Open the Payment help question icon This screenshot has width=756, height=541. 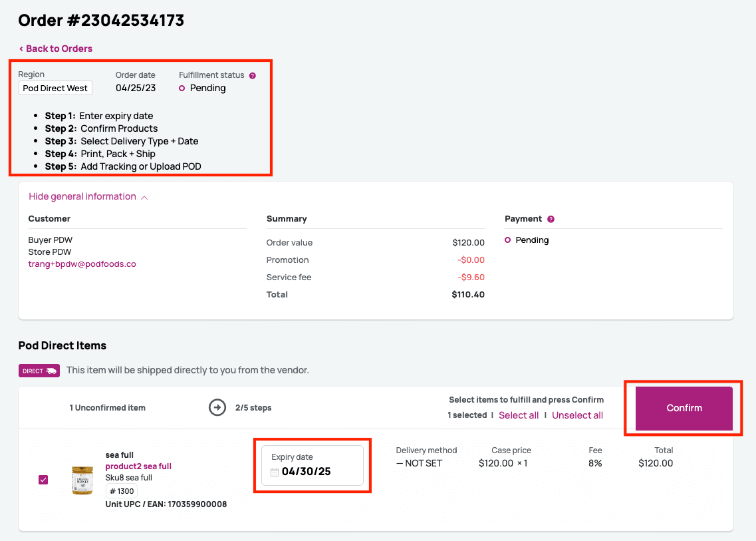[x=551, y=219]
